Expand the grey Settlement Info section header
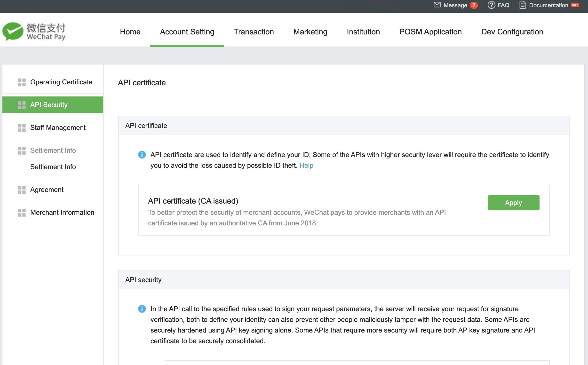The image size is (588, 365). [53, 150]
